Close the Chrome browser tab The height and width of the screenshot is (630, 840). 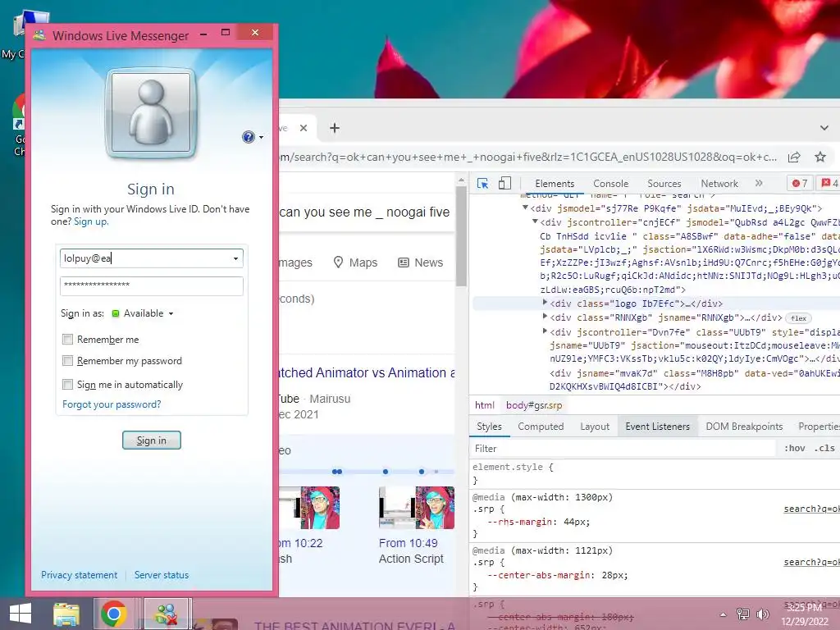coord(304,128)
